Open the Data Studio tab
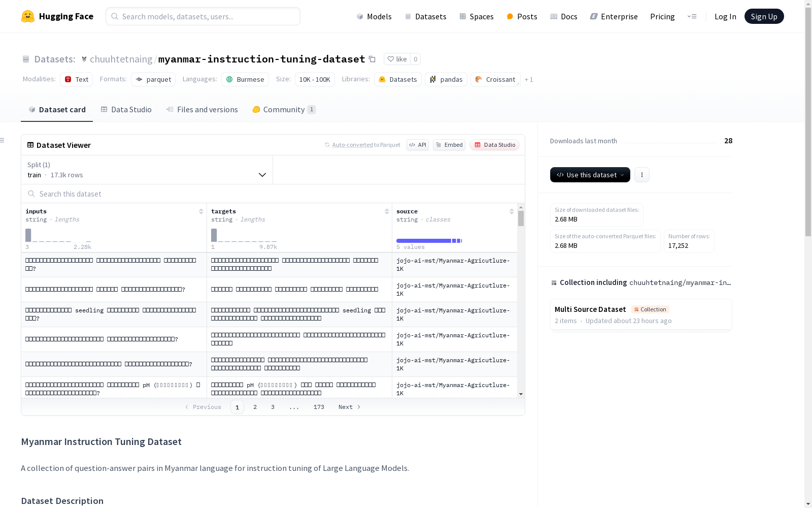This screenshot has height=508, width=812. pos(126,110)
